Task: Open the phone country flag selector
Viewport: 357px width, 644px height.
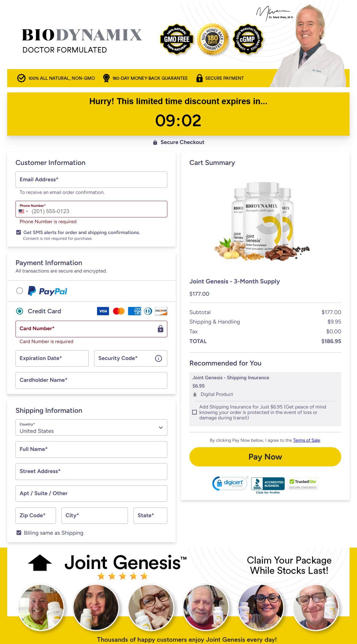Action: coord(23,211)
